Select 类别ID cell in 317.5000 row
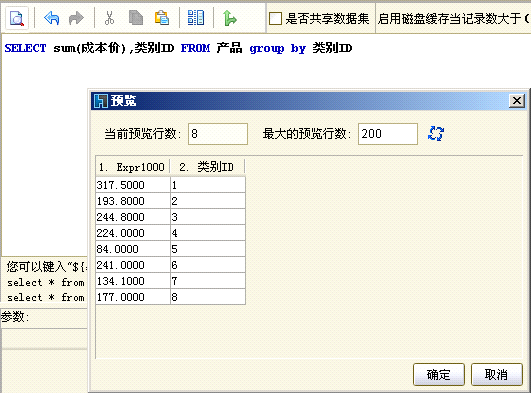531x393 pixels. tap(208, 185)
